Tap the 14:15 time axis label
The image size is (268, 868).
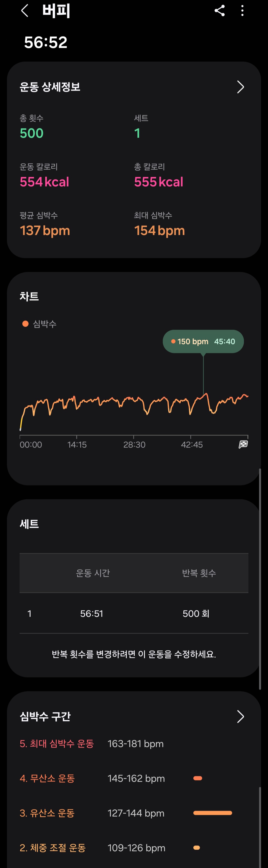[x=77, y=445]
